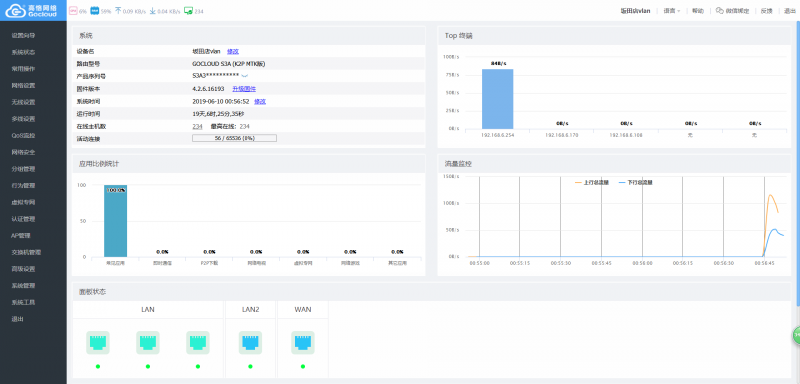
Task: Toggle the orange upstream traffic legend
Action: click(x=591, y=182)
